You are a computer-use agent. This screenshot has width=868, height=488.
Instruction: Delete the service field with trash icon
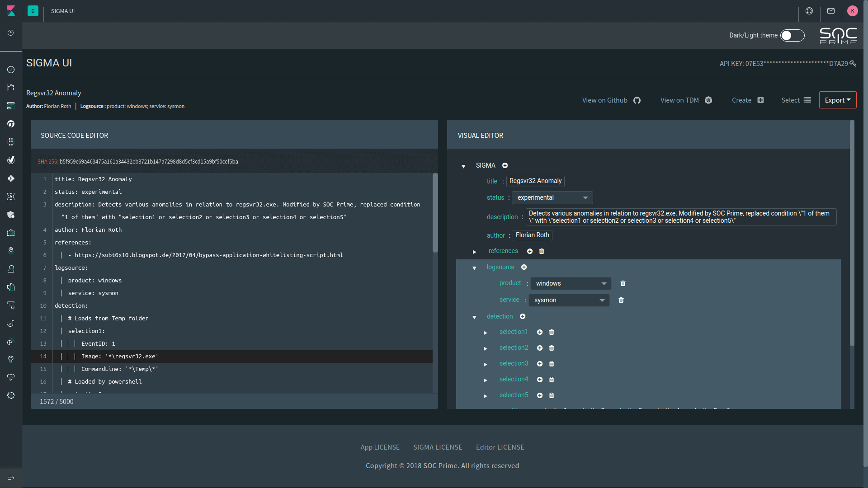(621, 300)
